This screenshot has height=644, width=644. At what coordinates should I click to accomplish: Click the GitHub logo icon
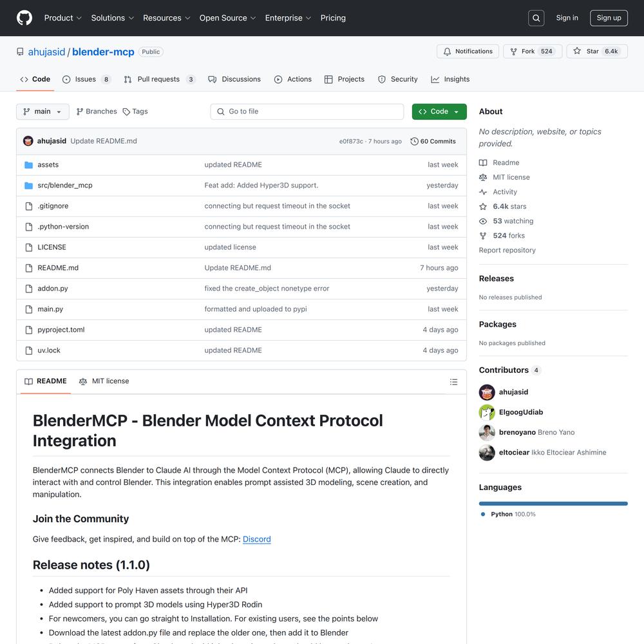tap(24, 18)
